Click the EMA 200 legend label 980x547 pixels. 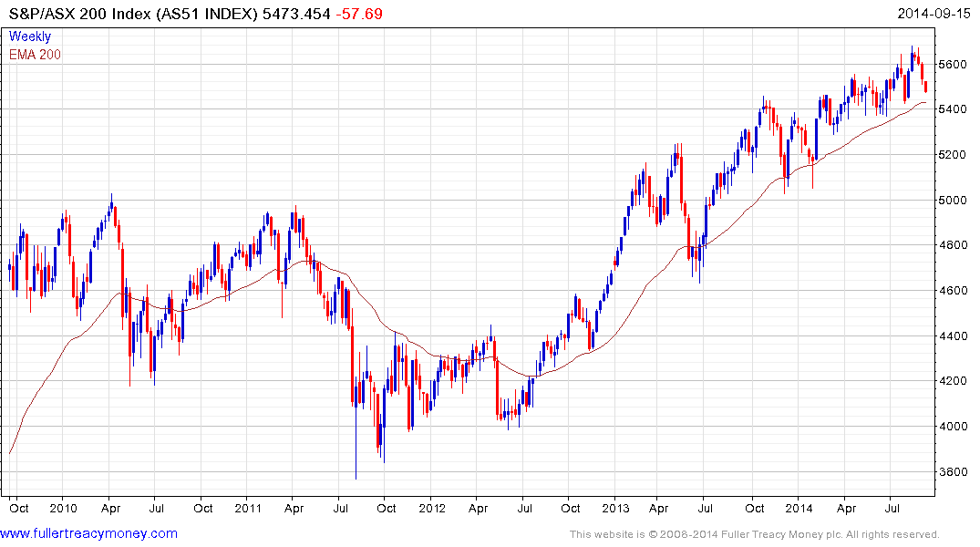point(35,55)
